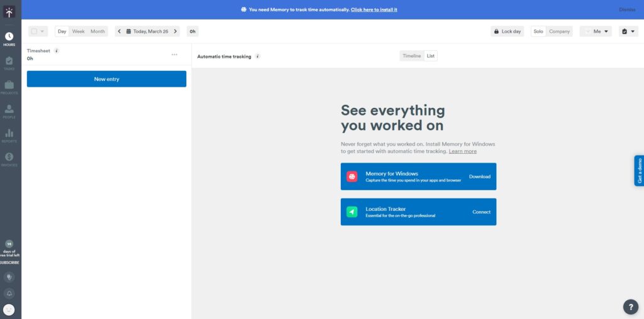Go to the Hours section
Image resolution: width=644 pixels, height=319 pixels.
(x=9, y=40)
